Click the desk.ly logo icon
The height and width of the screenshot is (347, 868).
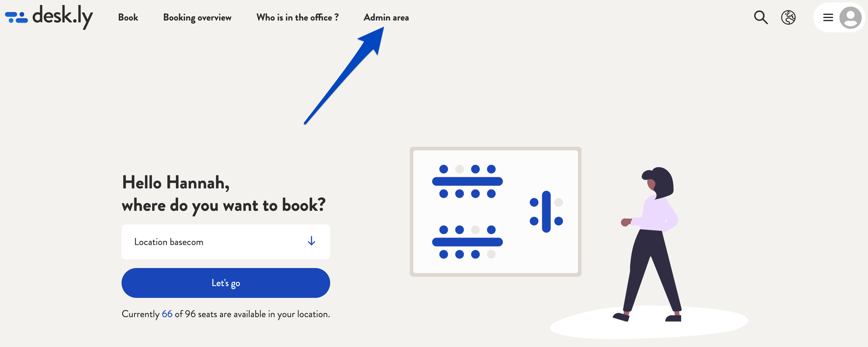[x=15, y=16]
